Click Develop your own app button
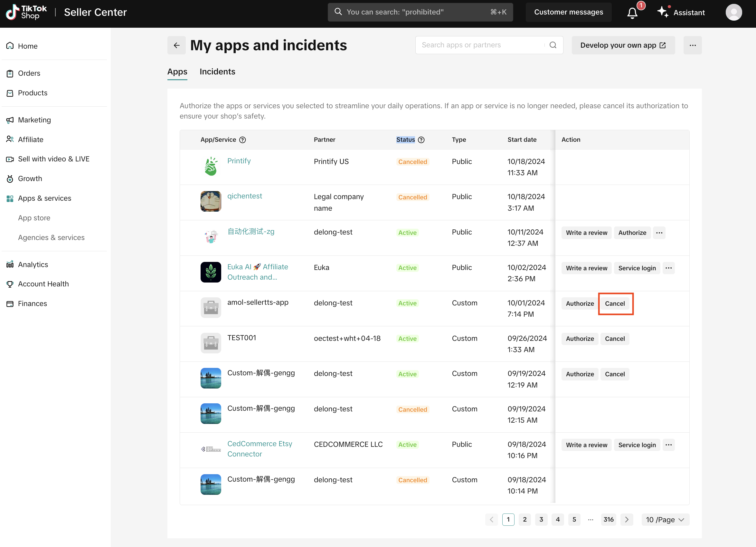This screenshot has width=756, height=547. (623, 45)
